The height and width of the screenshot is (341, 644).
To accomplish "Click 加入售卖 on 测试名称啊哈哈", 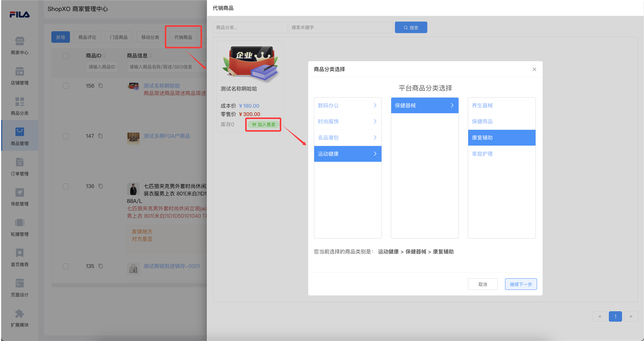I will click(263, 124).
